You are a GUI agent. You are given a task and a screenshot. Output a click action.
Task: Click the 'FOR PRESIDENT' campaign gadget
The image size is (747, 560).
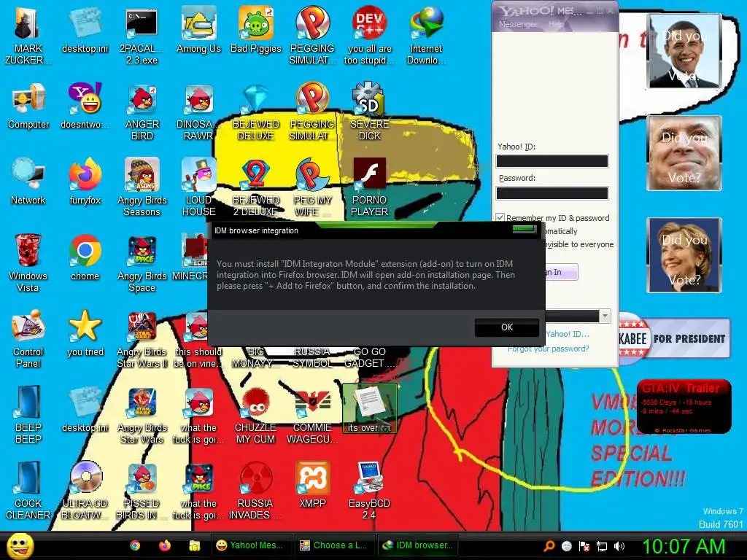(x=675, y=338)
